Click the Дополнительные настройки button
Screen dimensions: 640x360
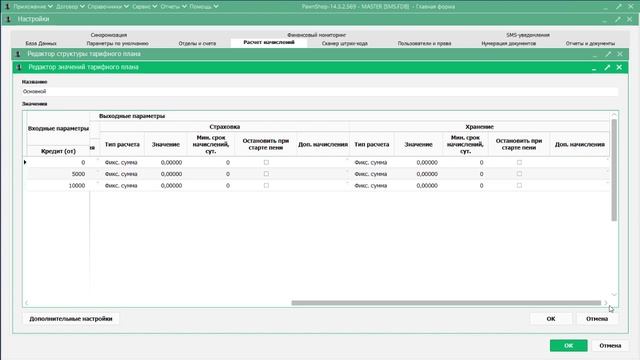click(x=71, y=319)
